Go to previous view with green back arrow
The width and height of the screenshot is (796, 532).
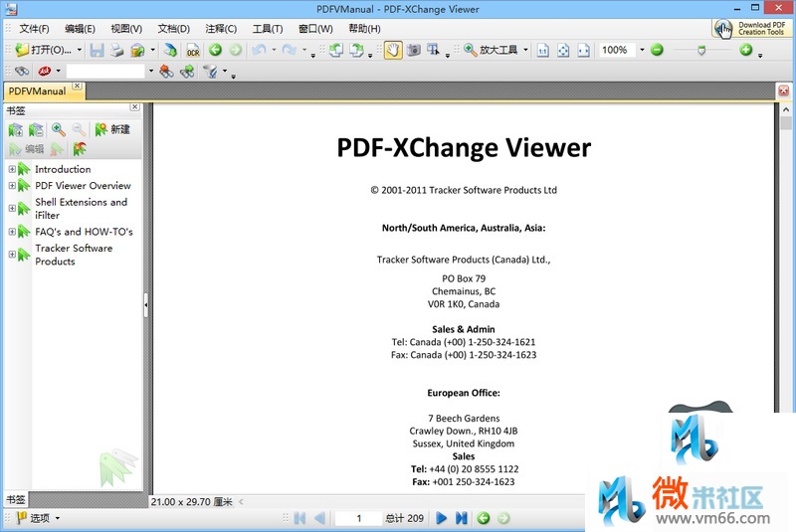pyautogui.click(x=215, y=50)
